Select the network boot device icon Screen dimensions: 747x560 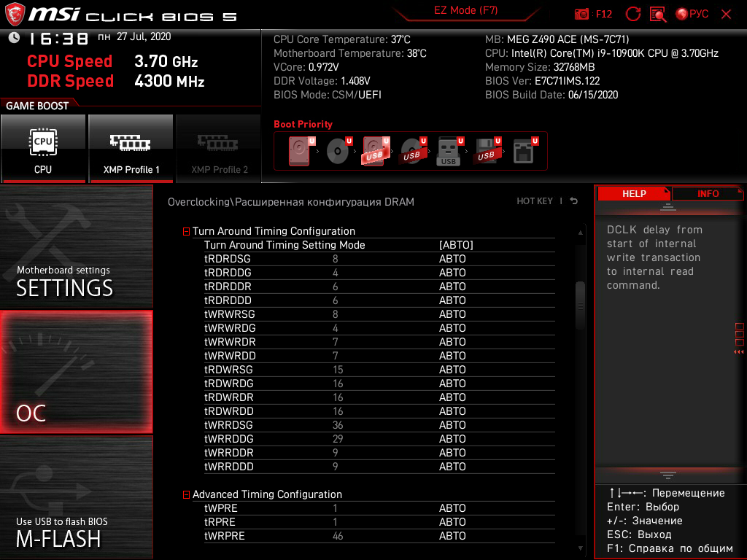click(525, 151)
